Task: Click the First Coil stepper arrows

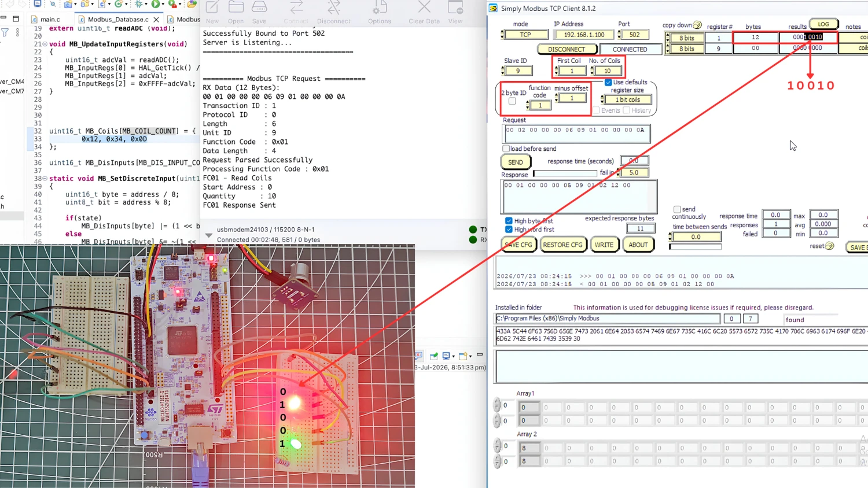Action: click(x=556, y=71)
